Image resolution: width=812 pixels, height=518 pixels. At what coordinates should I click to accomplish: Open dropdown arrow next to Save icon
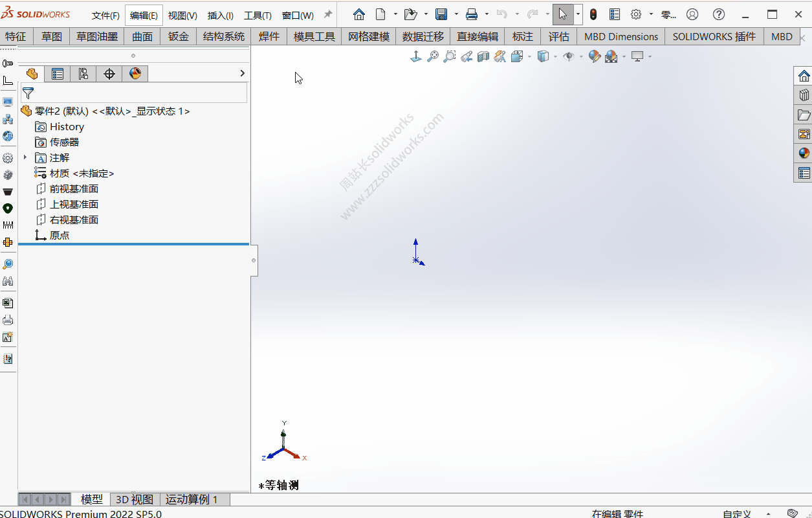point(456,14)
